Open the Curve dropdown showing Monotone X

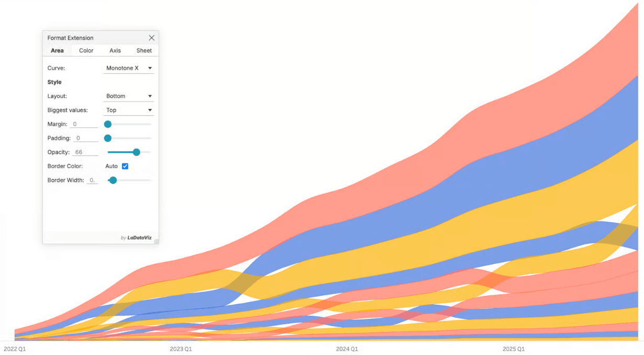tap(129, 68)
